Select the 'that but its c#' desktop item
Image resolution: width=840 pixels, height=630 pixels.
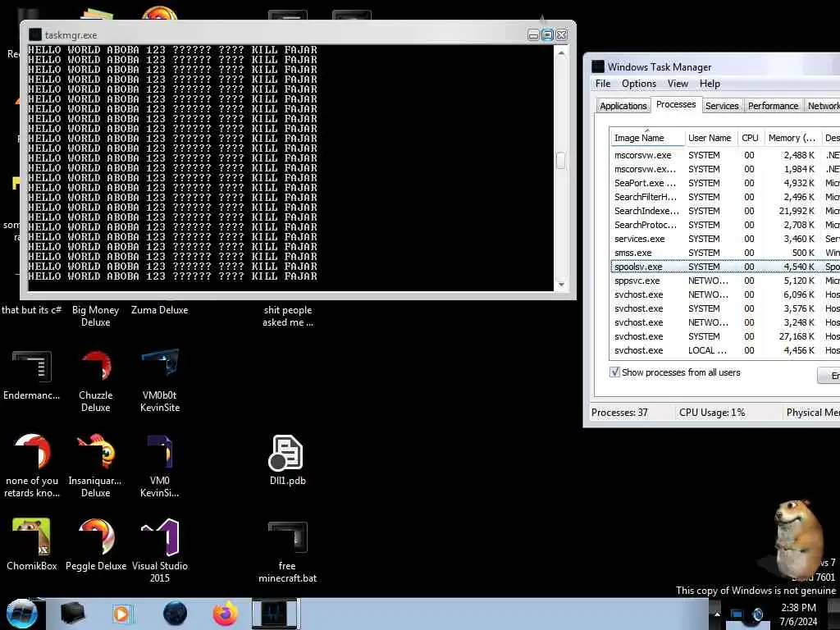pyautogui.click(x=32, y=309)
